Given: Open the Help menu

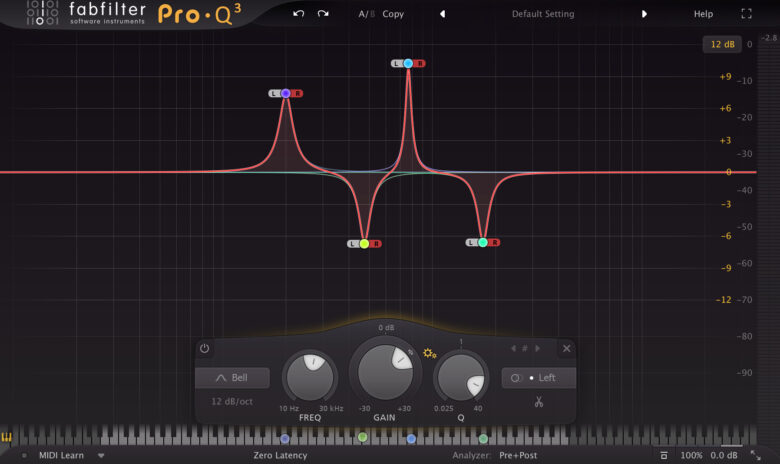Looking at the screenshot, I should tap(703, 14).
